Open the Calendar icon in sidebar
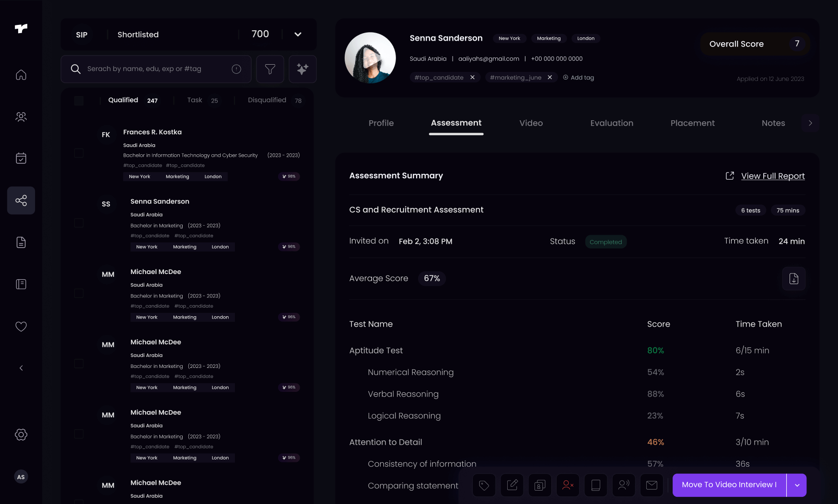Screen dimensions: 838x504 click(21, 158)
